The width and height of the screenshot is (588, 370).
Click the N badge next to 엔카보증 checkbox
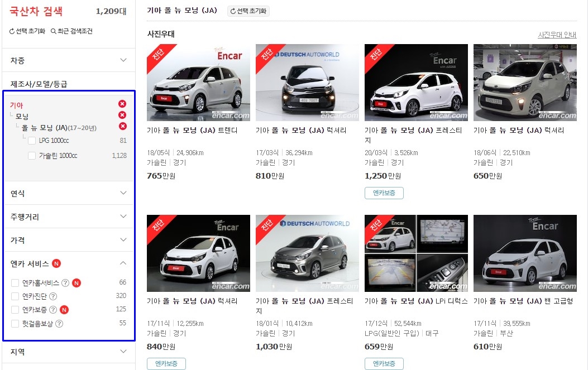coord(64,310)
